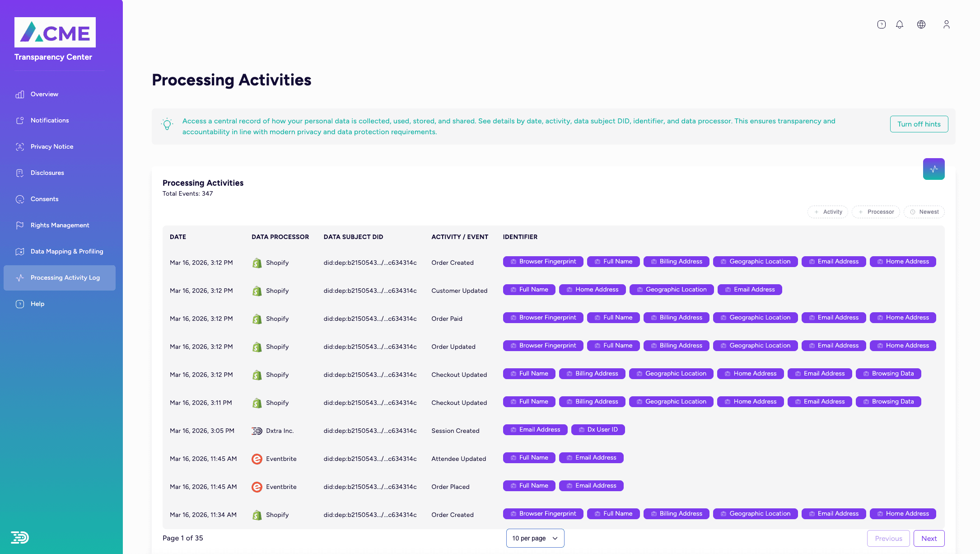Toggle the Activity filter chip
980x554 pixels.
pos(827,212)
